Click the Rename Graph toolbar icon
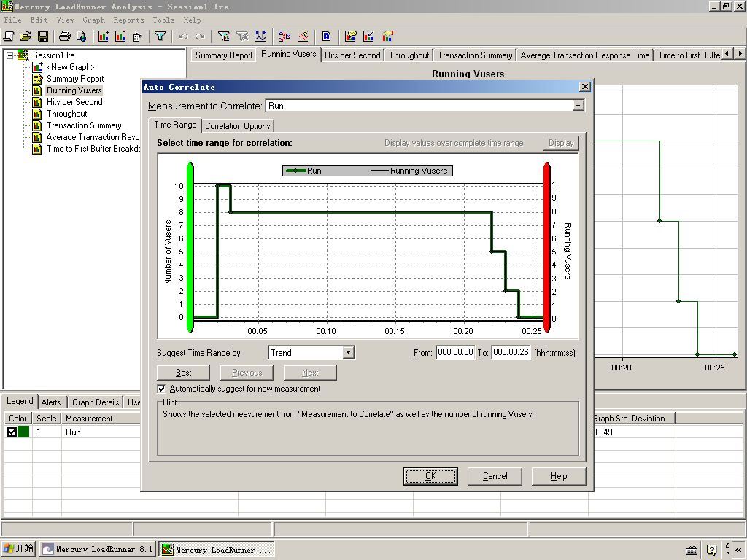The height and width of the screenshot is (560, 747). pyautogui.click(x=137, y=36)
